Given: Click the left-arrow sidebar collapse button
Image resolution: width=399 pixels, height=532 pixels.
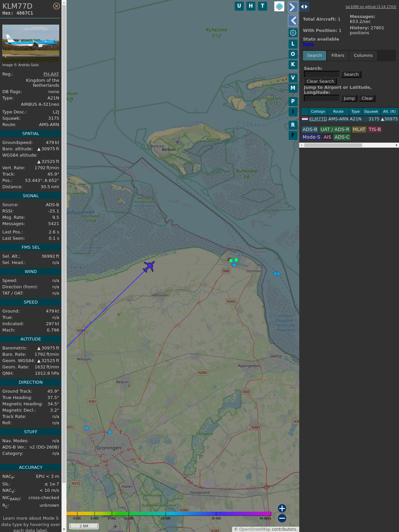Looking at the screenshot, I should pos(293,21).
